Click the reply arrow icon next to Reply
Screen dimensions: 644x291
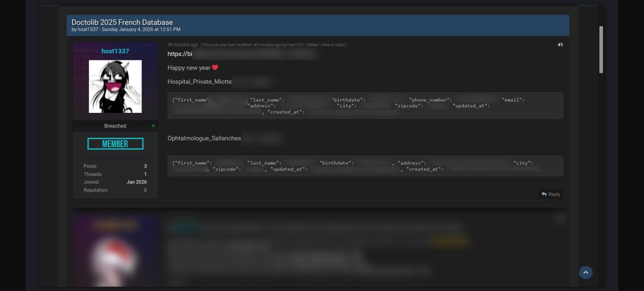pyautogui.click(x=543, y=194)
